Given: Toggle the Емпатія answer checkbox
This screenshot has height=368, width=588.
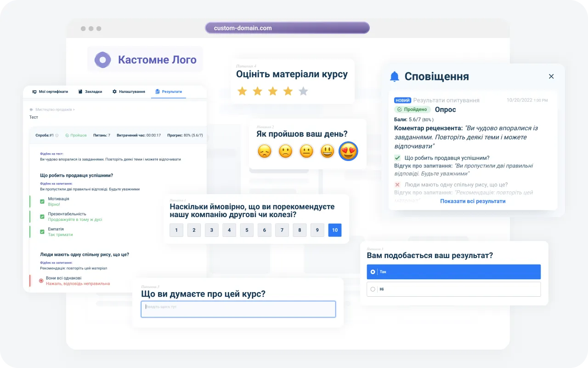Looking at the screenshot, I should pyautogui.click(x=42, y=231).
